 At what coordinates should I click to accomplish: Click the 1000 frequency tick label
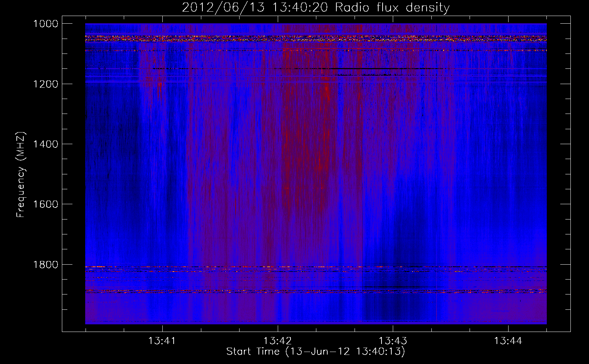46,24
